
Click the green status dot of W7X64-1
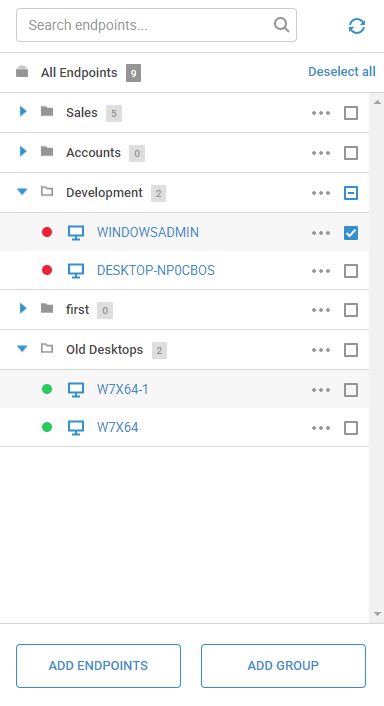coord(47,389)
